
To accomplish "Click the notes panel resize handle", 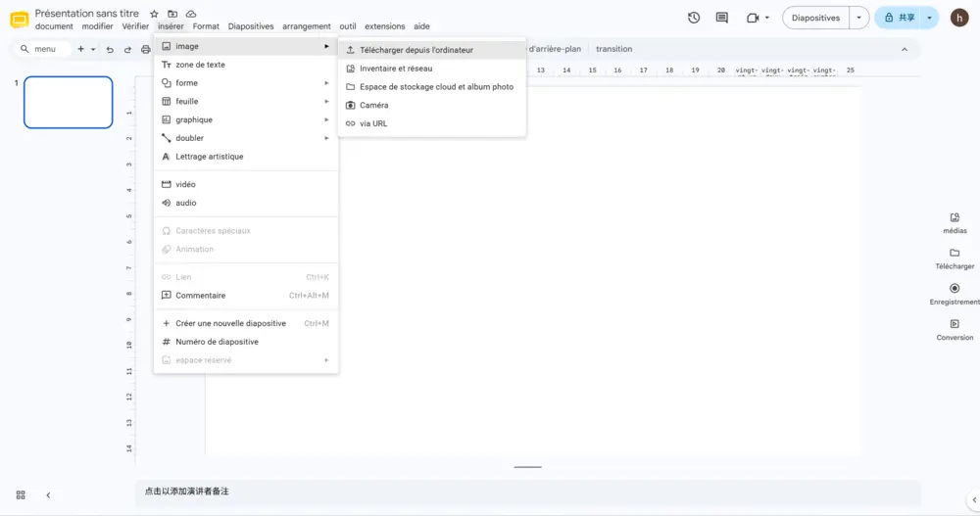I will tap(528, 467).
